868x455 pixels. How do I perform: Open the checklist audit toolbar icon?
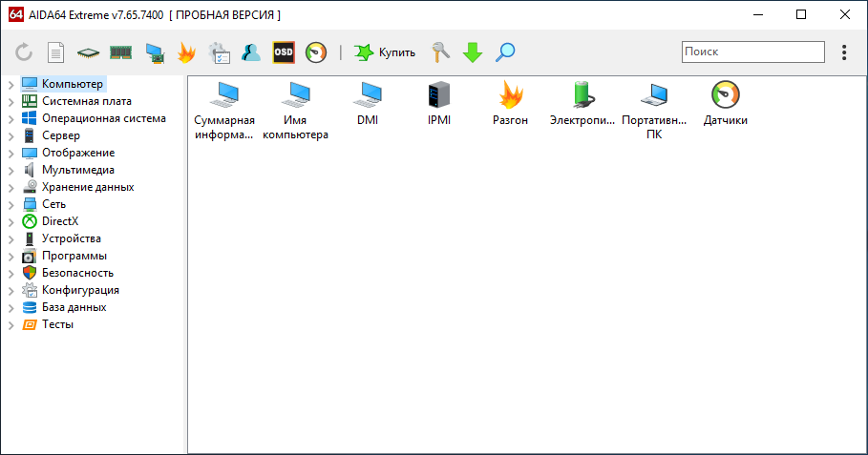(x=220, y=53)
